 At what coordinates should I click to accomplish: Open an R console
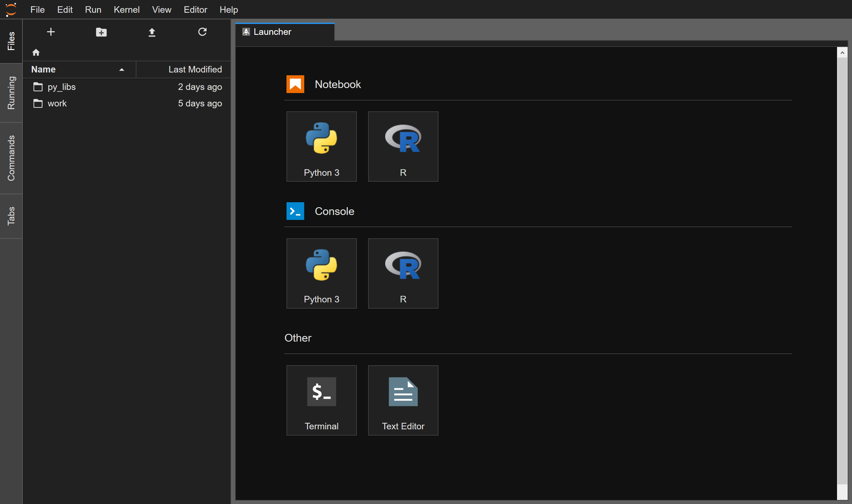(403, 273)
